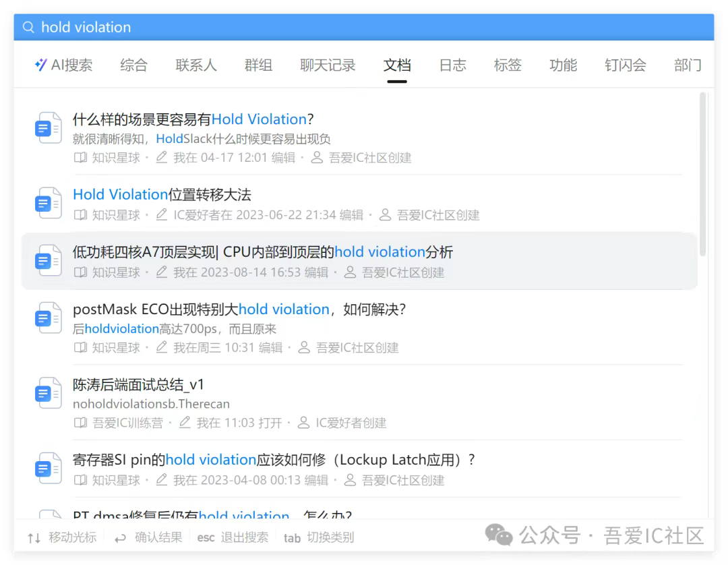
Task: Open the 标签 tab
Action: pyautogui.click(x=508, y=65)
